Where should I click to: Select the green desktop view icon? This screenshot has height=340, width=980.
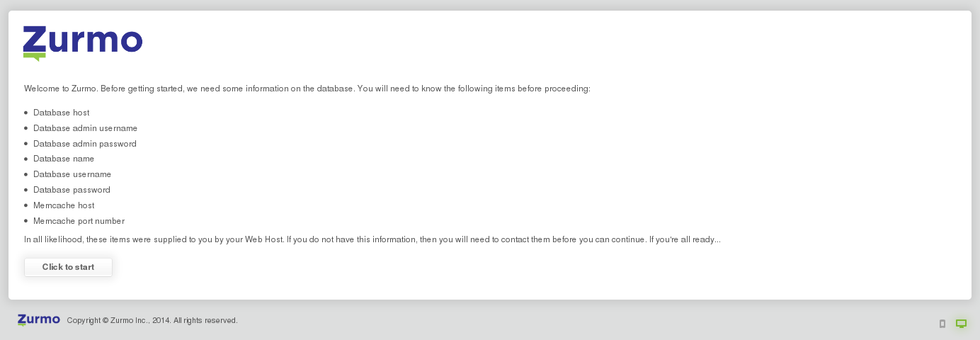(x=961, y=324)
